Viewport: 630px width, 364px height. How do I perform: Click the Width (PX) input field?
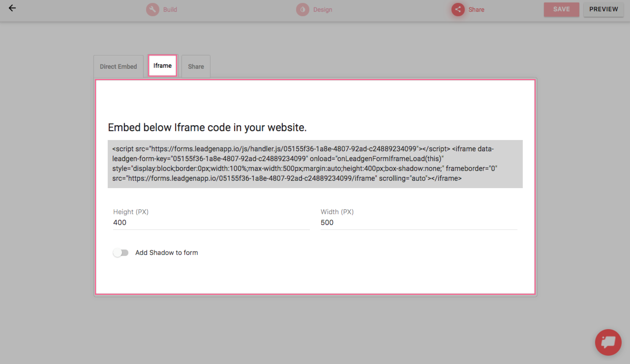[x=419, y=223]
